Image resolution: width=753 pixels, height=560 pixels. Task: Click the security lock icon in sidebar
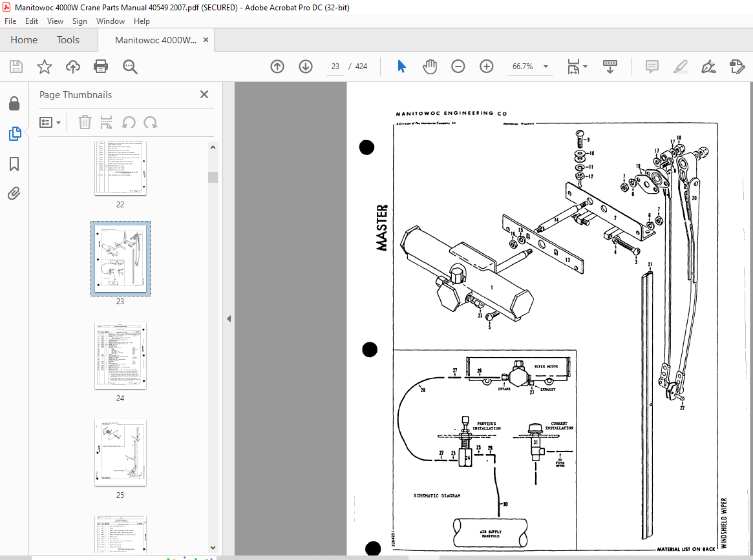pos(14,103)
